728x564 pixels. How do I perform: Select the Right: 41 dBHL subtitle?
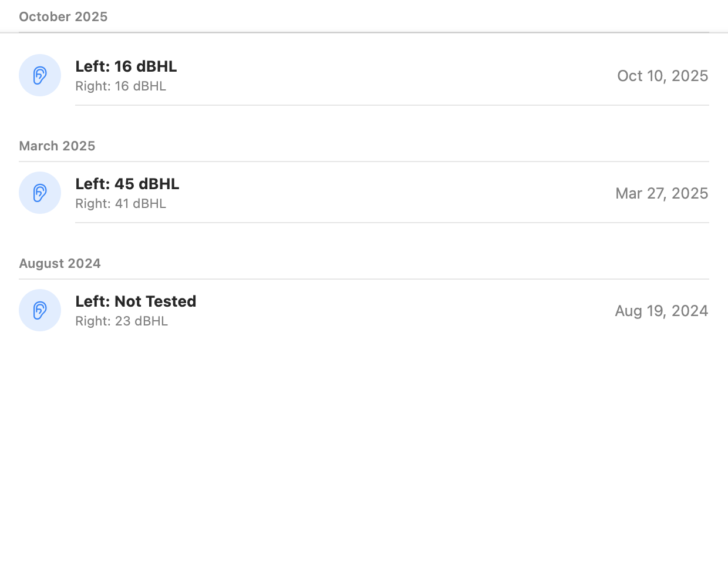tap(121, 204)
